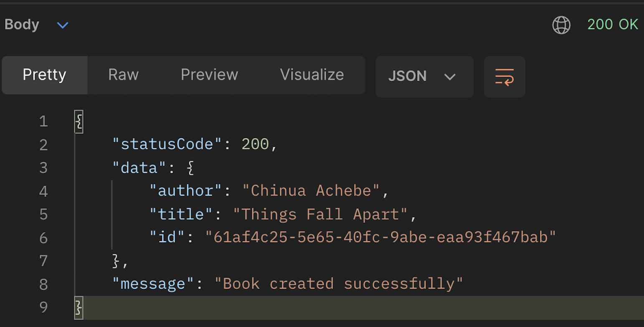Open the Body dropdown chevron
644x327 pixels.
pyautogui.click(x=63, y=25)
